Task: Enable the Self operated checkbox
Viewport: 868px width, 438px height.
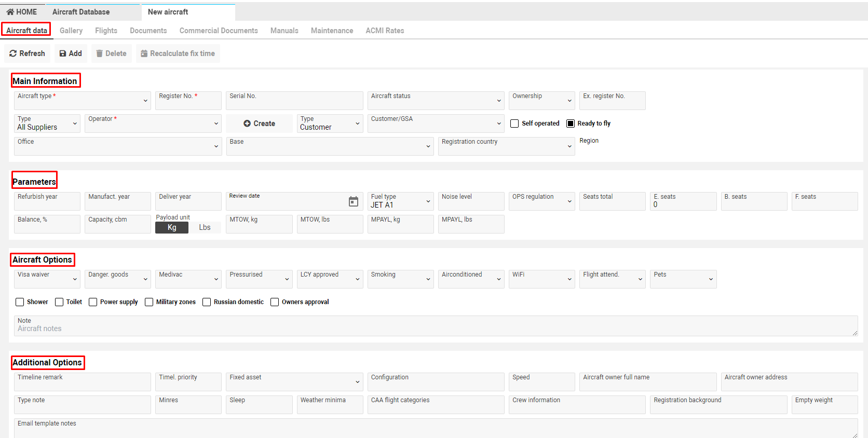Action: [x=514, y=124]
